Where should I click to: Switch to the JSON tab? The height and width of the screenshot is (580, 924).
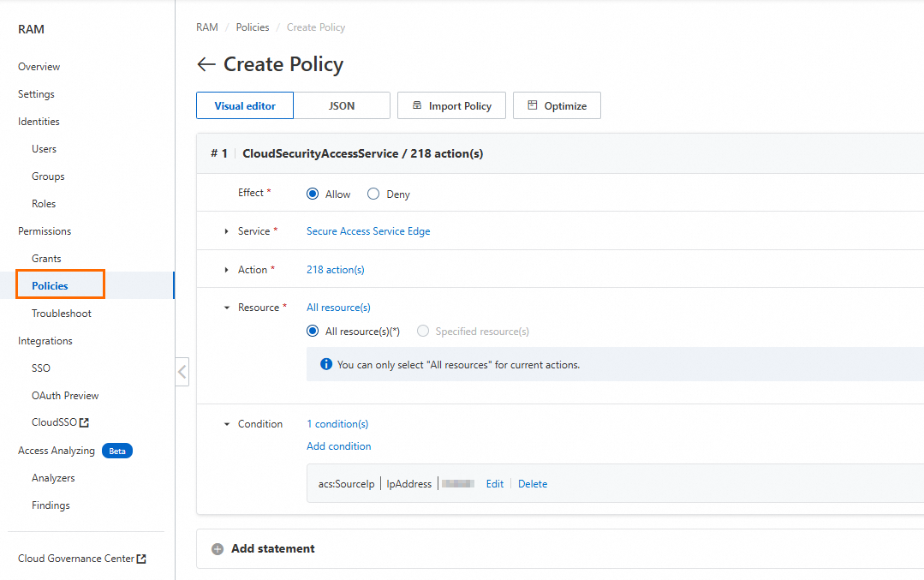(x=342, y=105)
